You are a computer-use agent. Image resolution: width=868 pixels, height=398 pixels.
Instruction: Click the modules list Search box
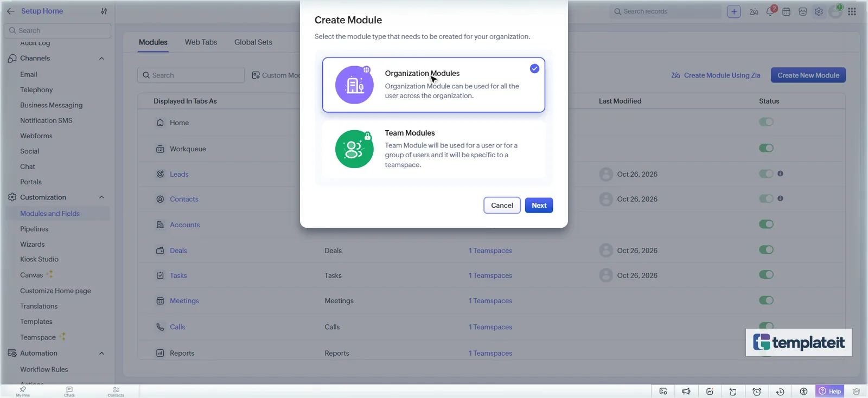click(191, 75)
